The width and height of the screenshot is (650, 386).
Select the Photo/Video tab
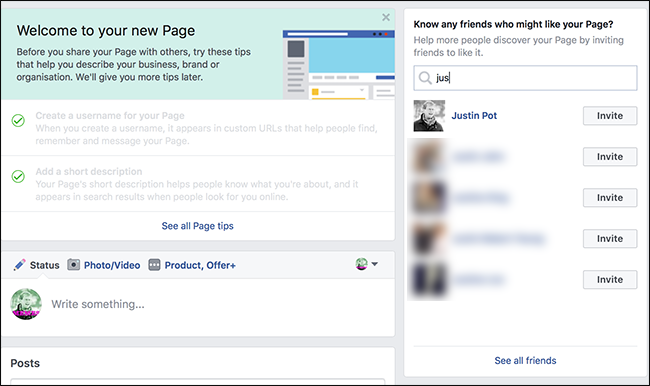click(x=112, y=265)
